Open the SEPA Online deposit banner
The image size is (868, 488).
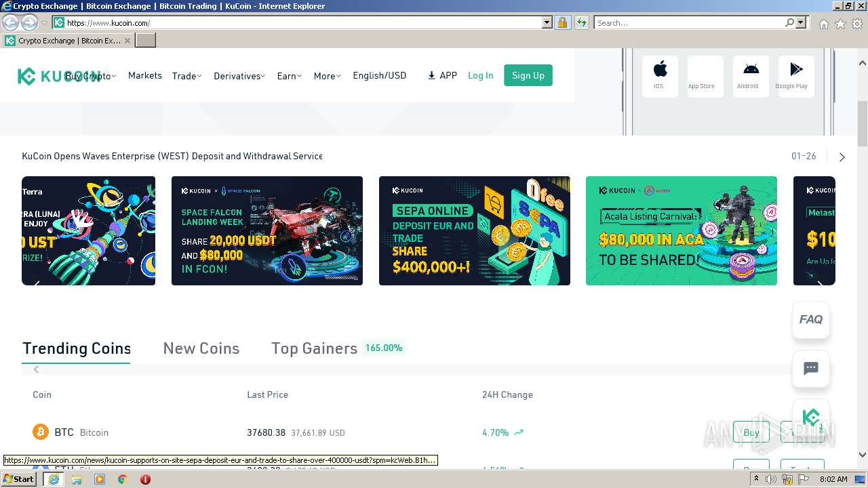[x=475, y=231]
